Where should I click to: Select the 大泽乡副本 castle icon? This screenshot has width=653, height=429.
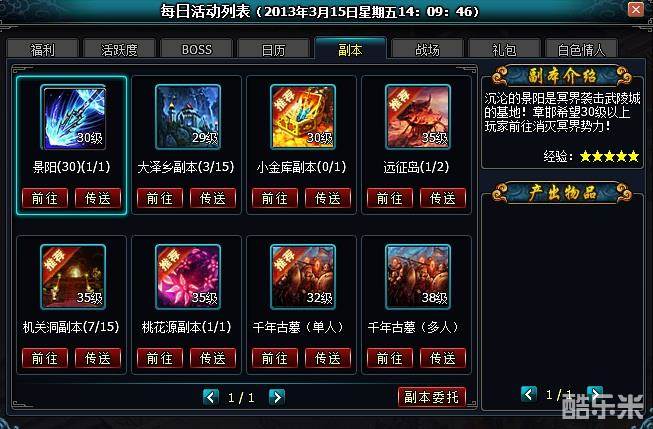(x=188, y=117)
